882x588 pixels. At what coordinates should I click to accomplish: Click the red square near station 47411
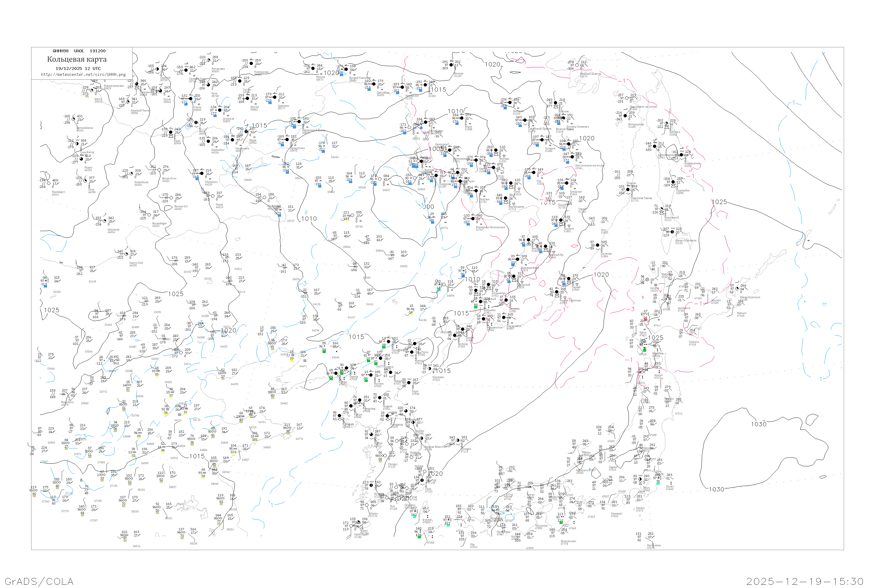(x=646, y=320)
